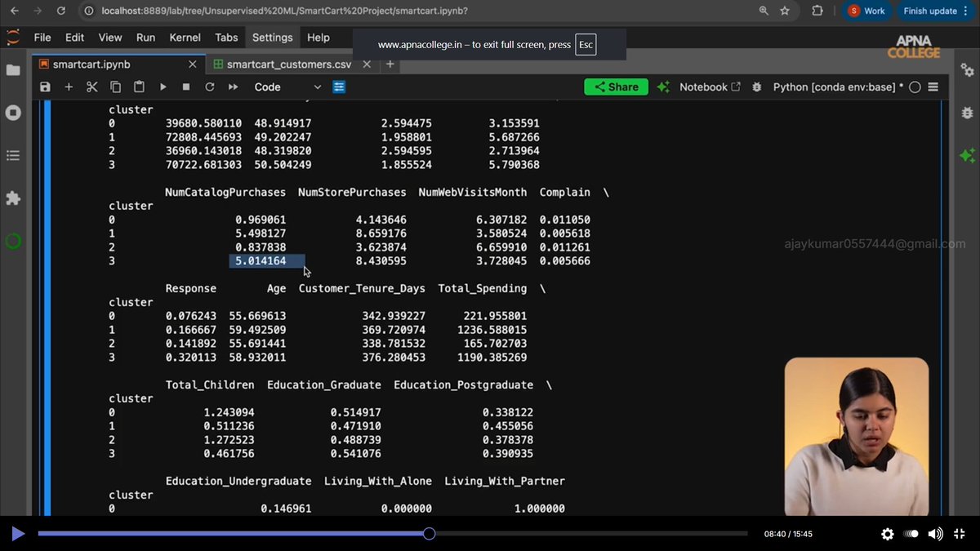Screen dimensions: 980x551
Task: Bookmark this page with the star icon
Action: [x=785, y=11]
